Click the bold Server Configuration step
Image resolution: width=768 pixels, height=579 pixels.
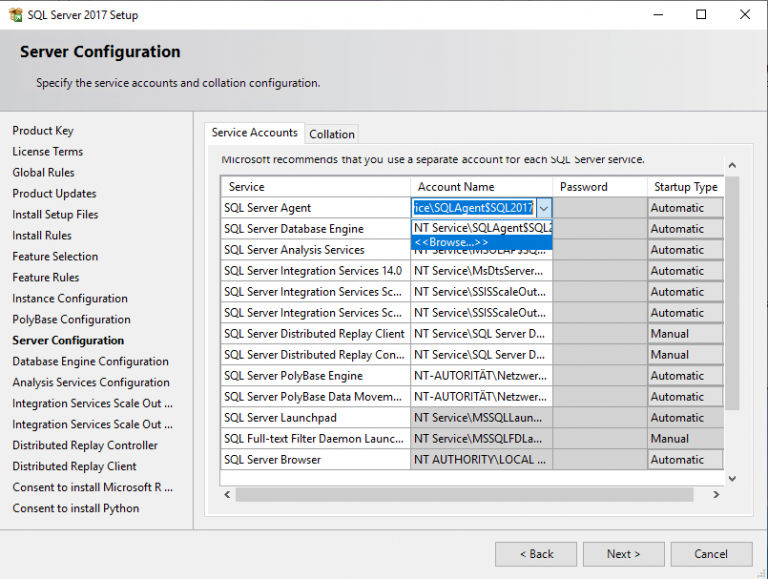coord(68,340)
